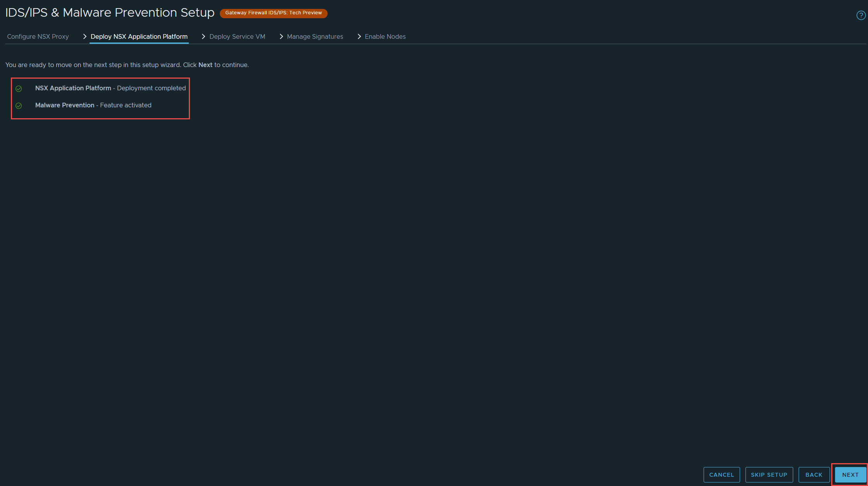Viewport: 868px width, 486px height.
Task: Click the chevron before Deploy Service VM
Action: [x=203, y=36]
